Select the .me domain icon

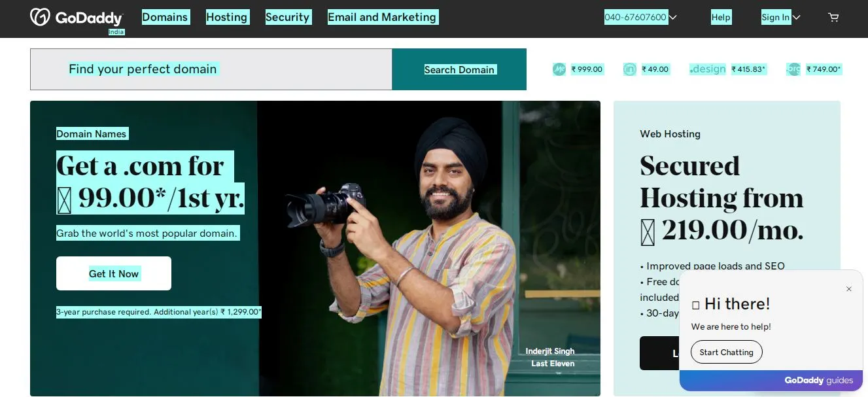pos(559,69)
